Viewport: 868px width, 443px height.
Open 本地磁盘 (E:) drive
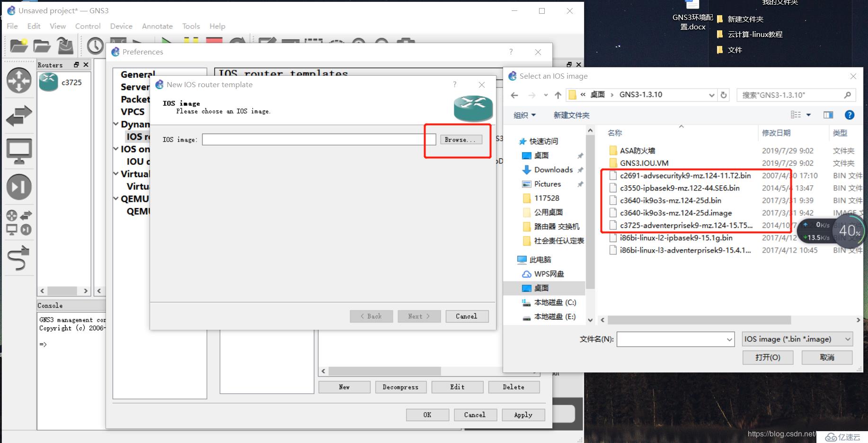click(549, 316)
